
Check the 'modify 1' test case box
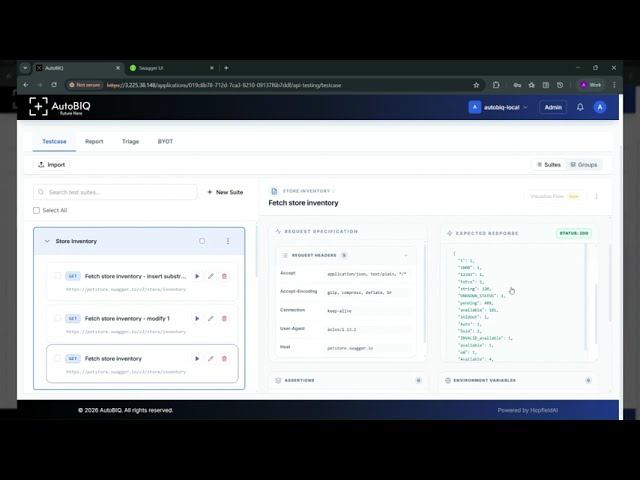pyautogui.click(x=58, y=318)
